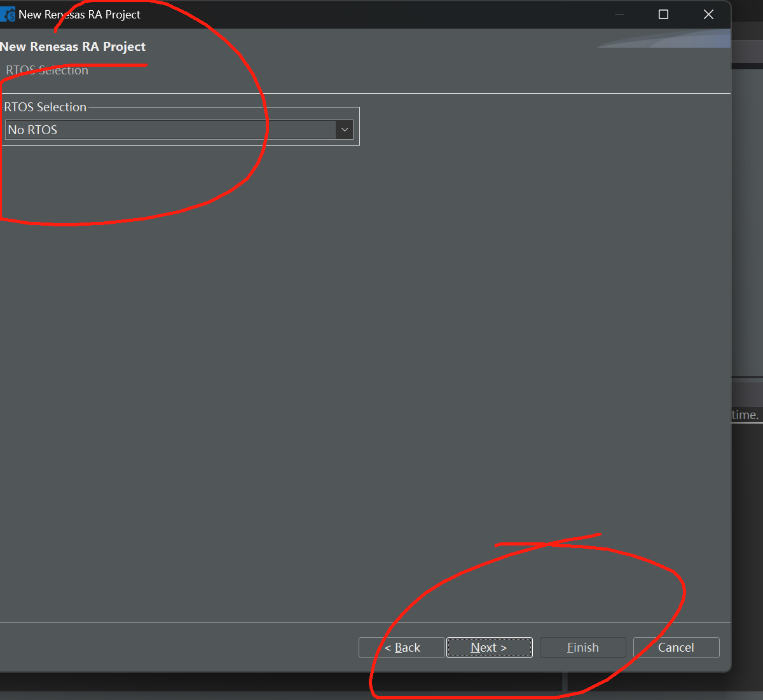Click the bold New Renesas RA Project heading

click(x=72, y=46)
